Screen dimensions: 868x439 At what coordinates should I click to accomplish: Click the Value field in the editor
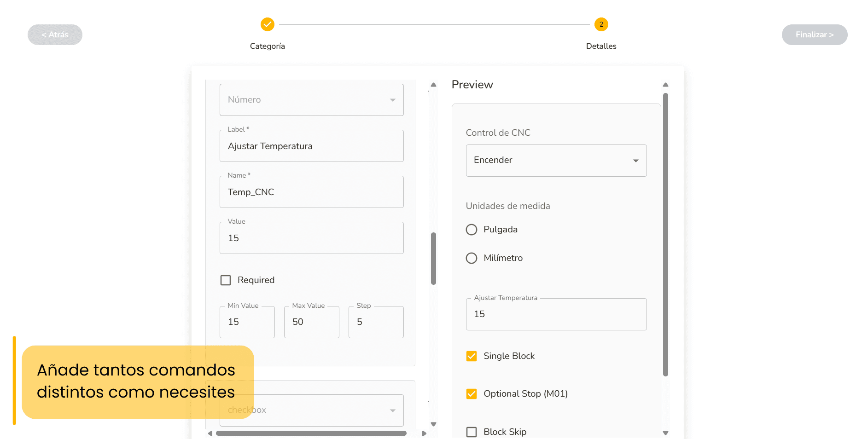pyautogui.click(x=311, y=238)
